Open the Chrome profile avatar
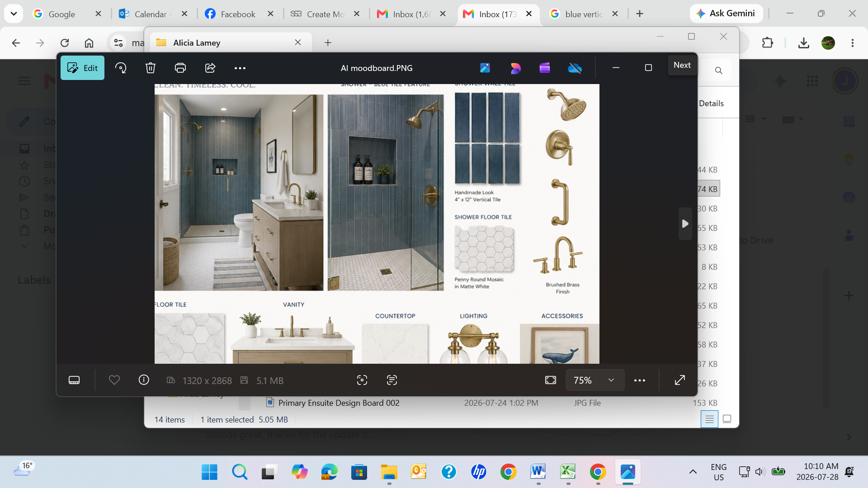This screenshot has height=488, width=868. (828, 43)
